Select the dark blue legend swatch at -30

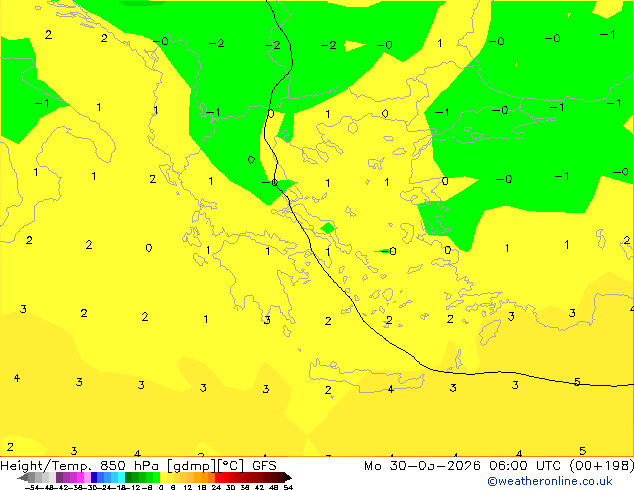coord(94,477)
